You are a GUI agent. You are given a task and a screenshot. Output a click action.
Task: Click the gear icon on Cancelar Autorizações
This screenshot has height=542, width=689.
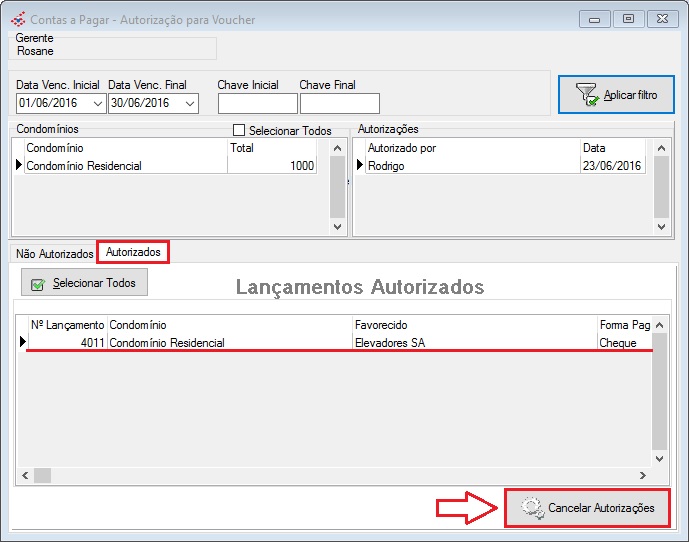531,508
